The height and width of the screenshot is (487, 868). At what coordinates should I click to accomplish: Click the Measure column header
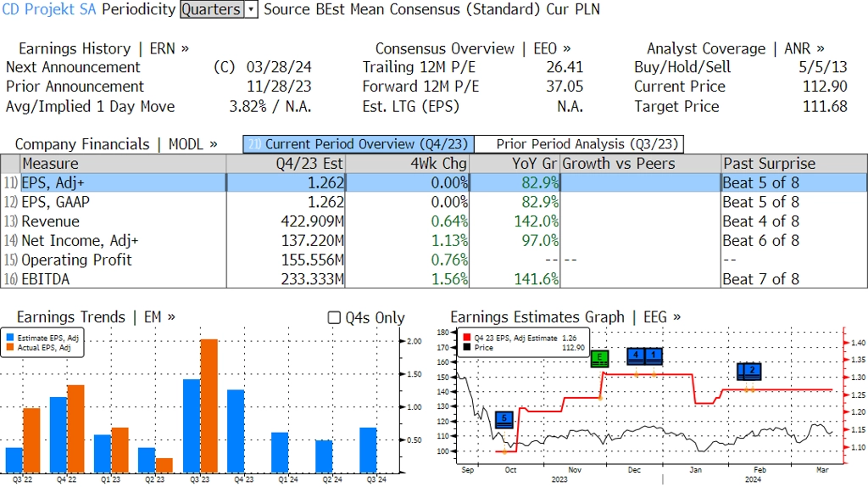point(123,164)
